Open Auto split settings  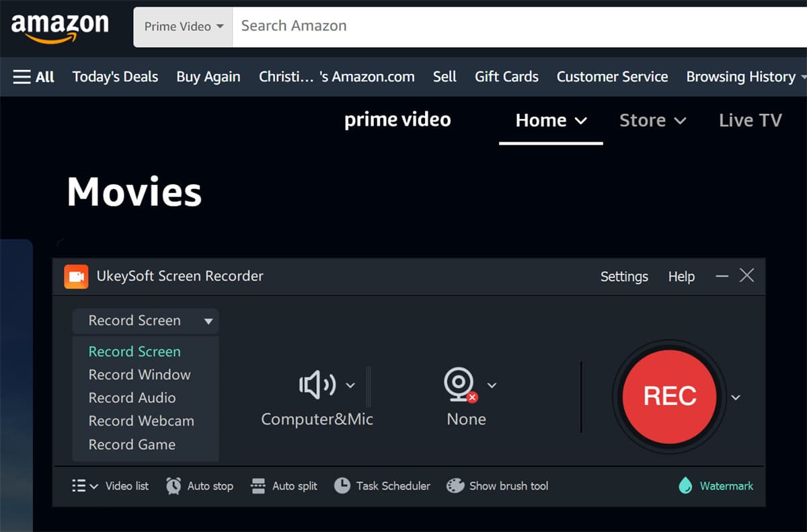[x=295, y=486]
